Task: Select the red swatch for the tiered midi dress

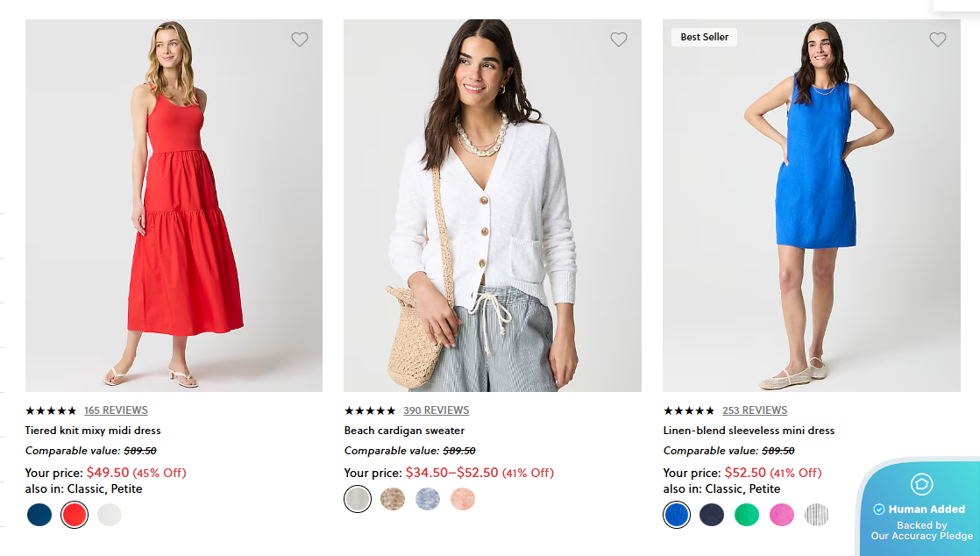Action: click(x=74, y=515)
